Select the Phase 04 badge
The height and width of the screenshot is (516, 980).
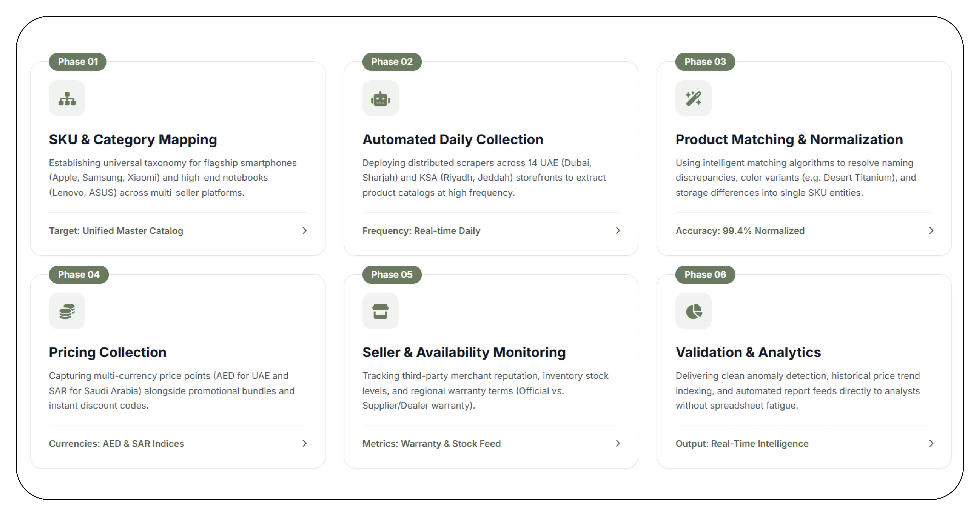coord(79,275)
